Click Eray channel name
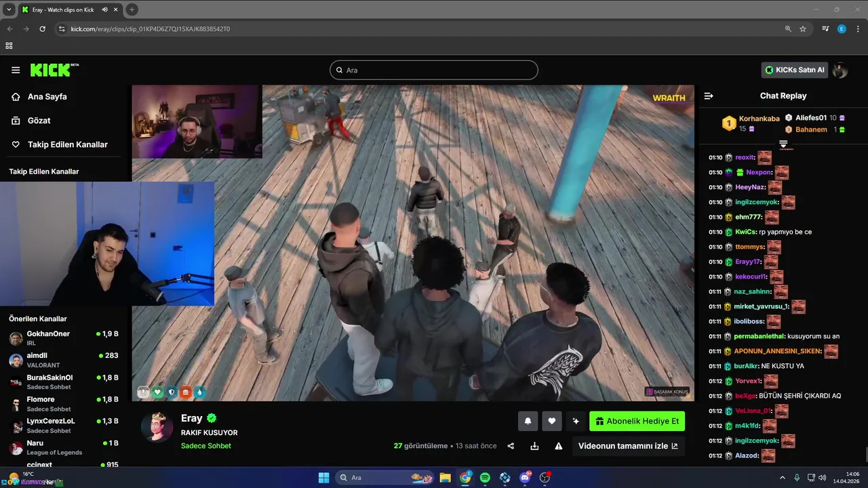This screenshot has height=488, width=868. tap(192, 418)
